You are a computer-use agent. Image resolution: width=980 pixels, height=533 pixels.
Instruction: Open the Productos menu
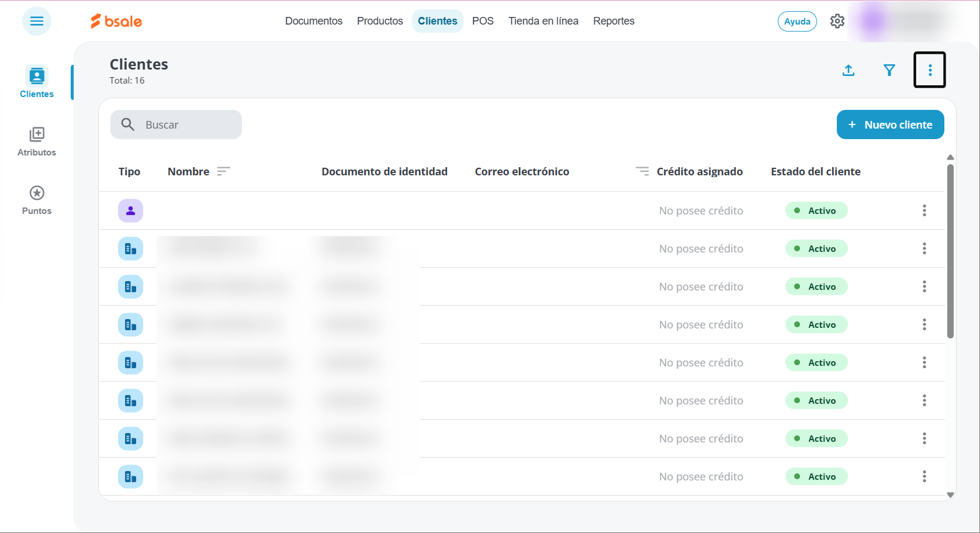(x=380, y=21)
